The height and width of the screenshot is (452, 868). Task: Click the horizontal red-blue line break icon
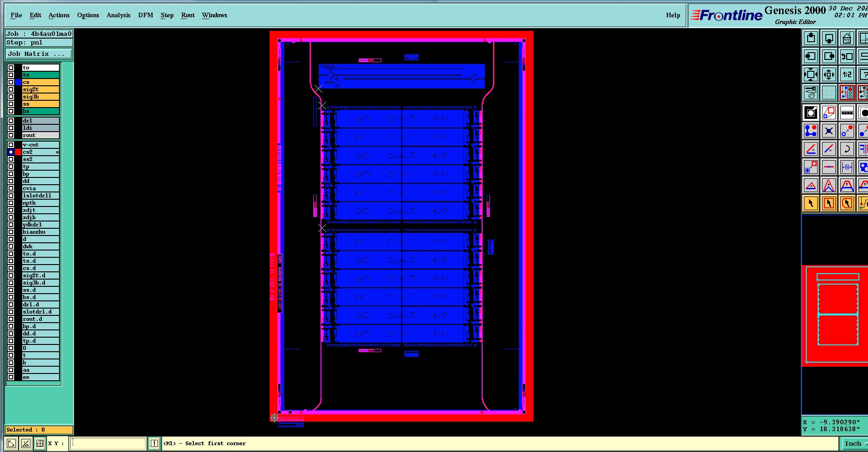(829, 167)
